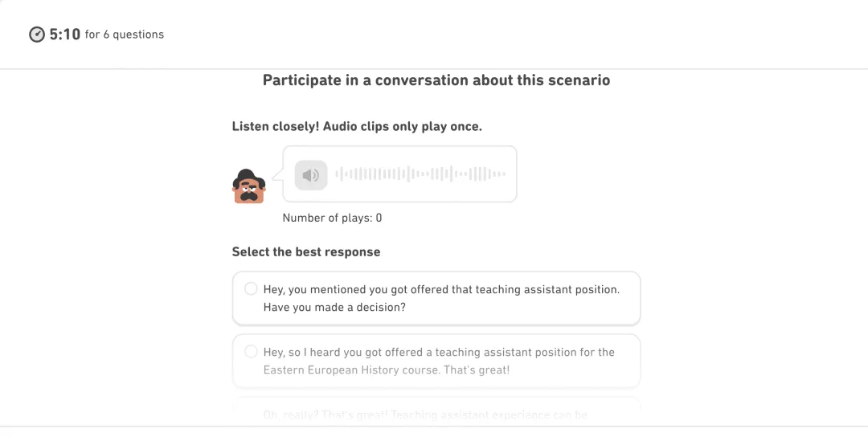This screenshot has width=868, height=437.
Task: Click the 'for 6 questions' label
Action: coord(125,35)
